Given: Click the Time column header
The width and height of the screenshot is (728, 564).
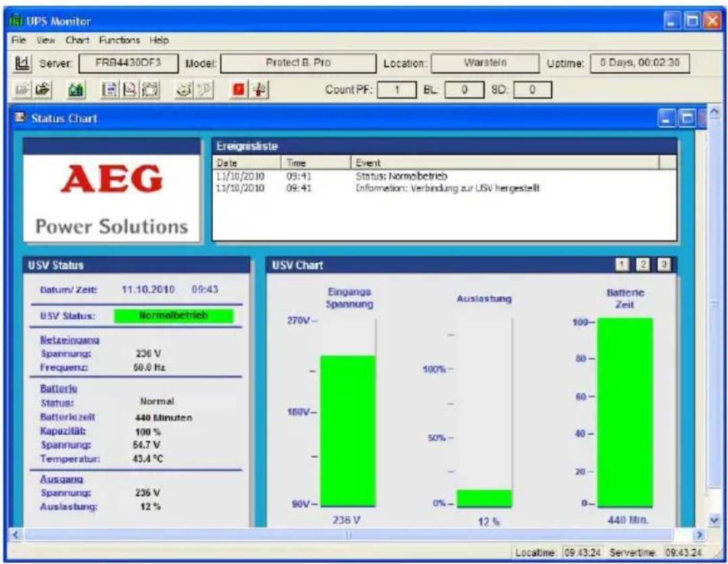Looking at the screenshot, I should tap(315, 162).
